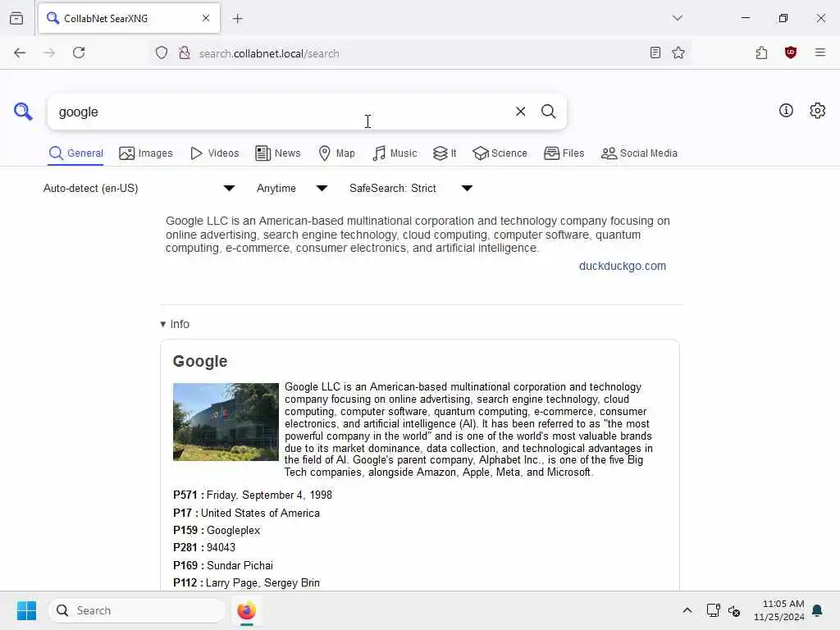Image resolution: width=840 pixels, height=630 pixels.
Task: Open the About info icon
Action: tap(786, 111)
